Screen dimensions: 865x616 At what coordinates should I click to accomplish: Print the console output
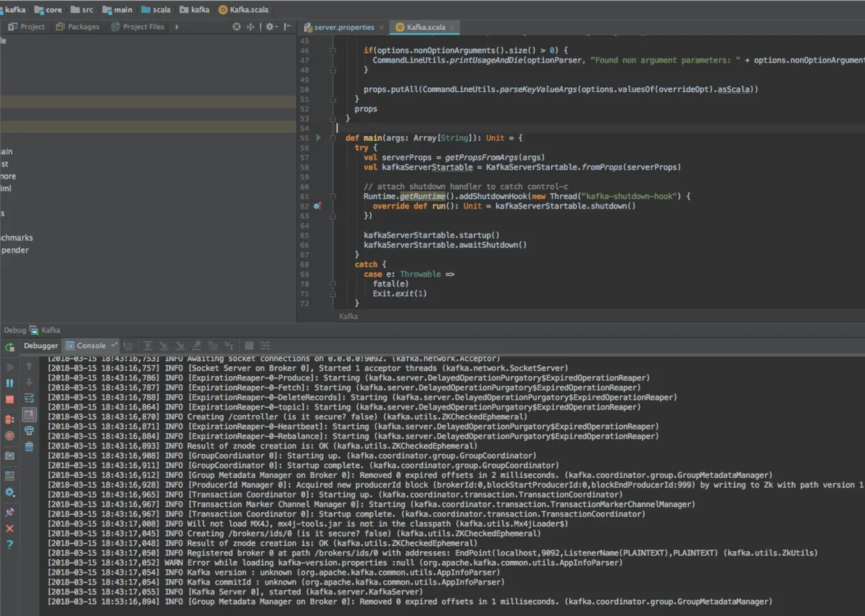click(29, 430)
